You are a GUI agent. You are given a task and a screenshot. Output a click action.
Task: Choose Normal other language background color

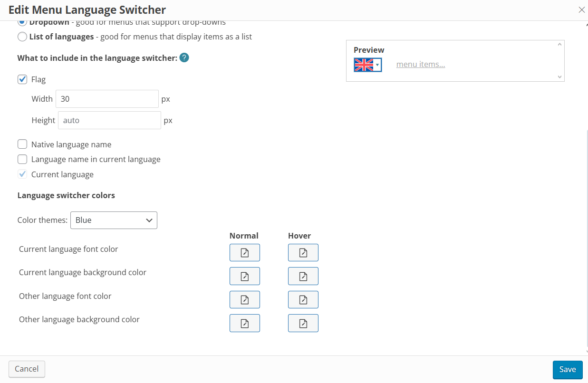(245, 323)
